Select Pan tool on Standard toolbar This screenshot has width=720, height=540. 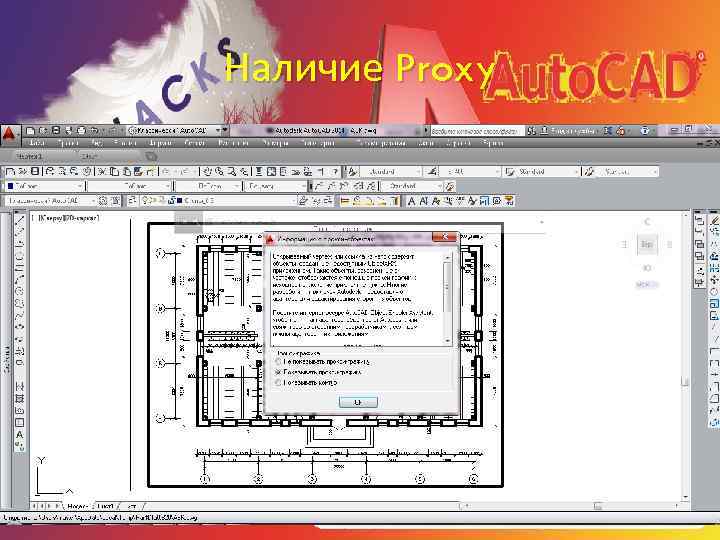[207, 172]
